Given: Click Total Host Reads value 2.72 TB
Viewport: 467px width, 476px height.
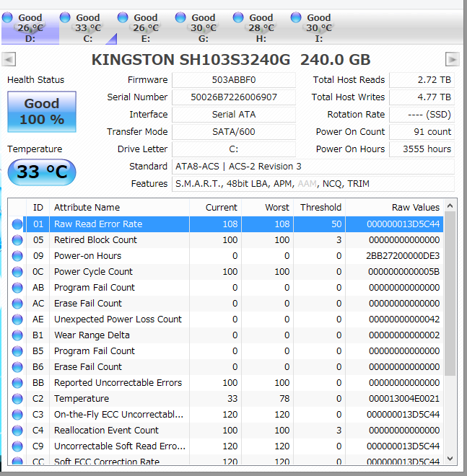Looking at the screenshot, I should 422,80.
